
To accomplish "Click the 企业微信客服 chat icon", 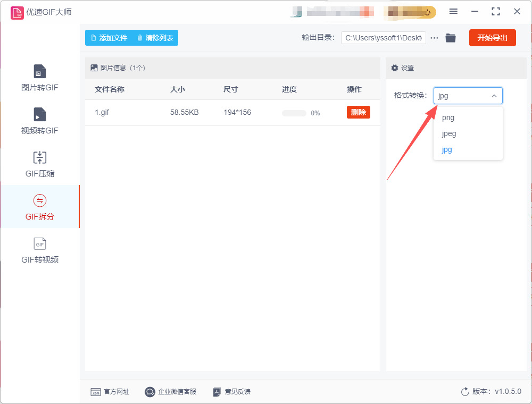I will point(149,392).
